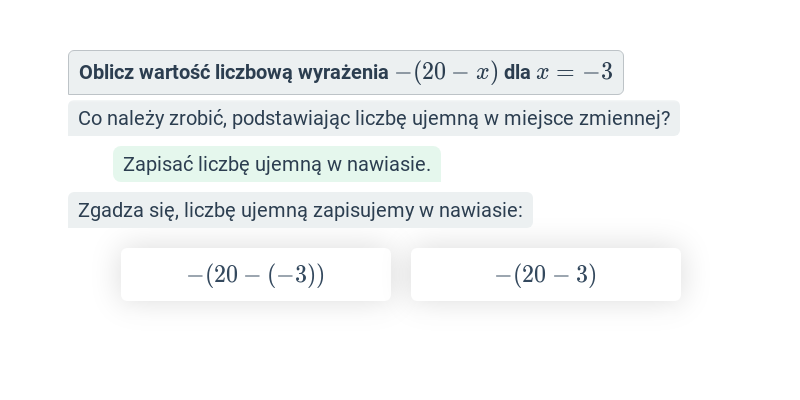Click the message 'Zgadza się, liczbę ujemną zapisujemy'
Image resolution: width=800 pixels, height=400 pixels.
pyautogui.click(x=301, y=210)
